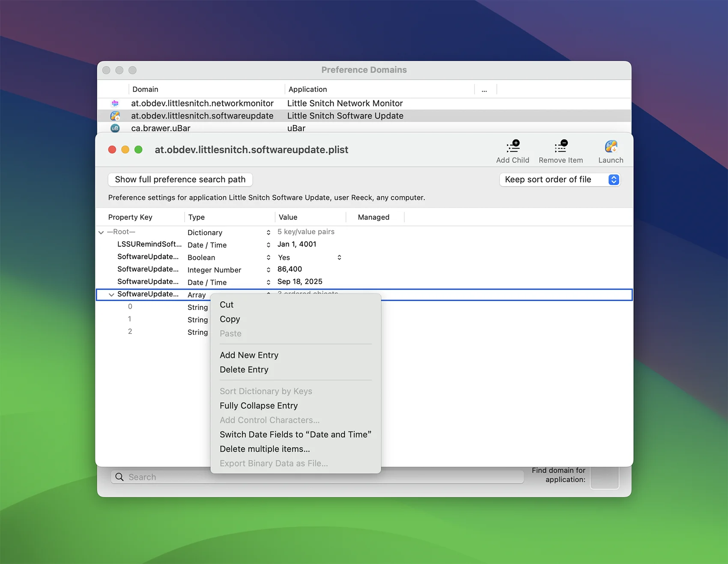Viewport: 728px width, 564px height.
Task: Click the Sep 18, 2025 value
Action: [300, 281]
